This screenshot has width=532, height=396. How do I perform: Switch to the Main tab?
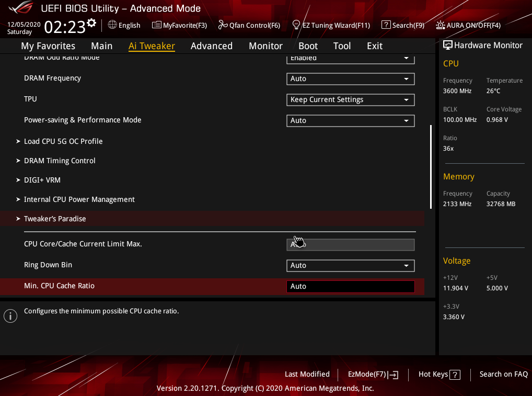[x=102, y=46]
